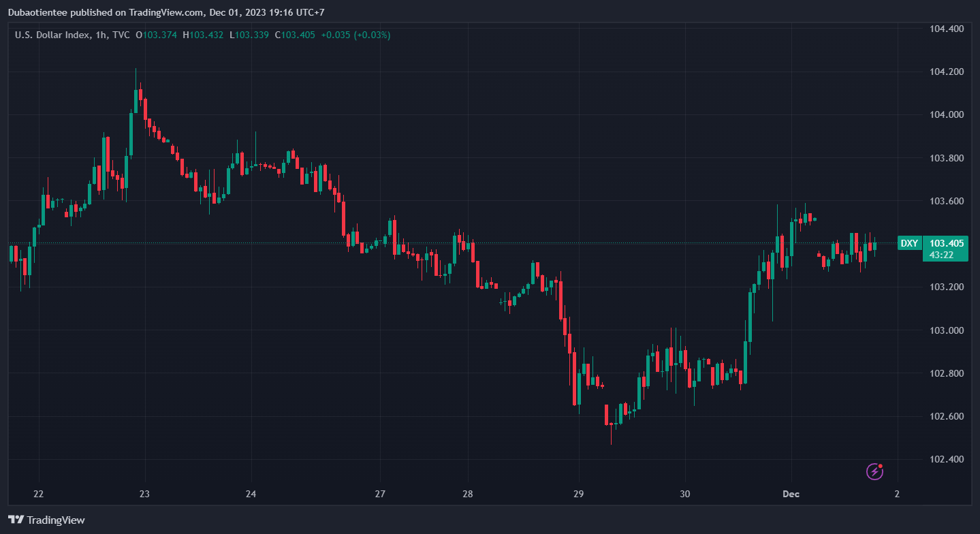The width and height of the screenshot is (980, 534).
Task: Click the Close value C103.405
Action: pos(295,35)
